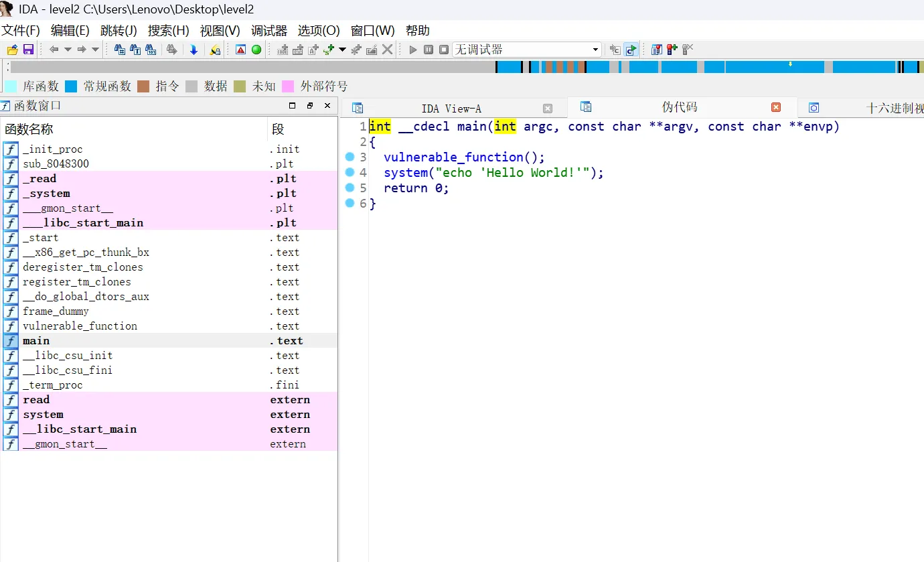Viewport: 924px width, 562px height.
Task: Click the create ASCII string icon
Action: pos(313,50)
